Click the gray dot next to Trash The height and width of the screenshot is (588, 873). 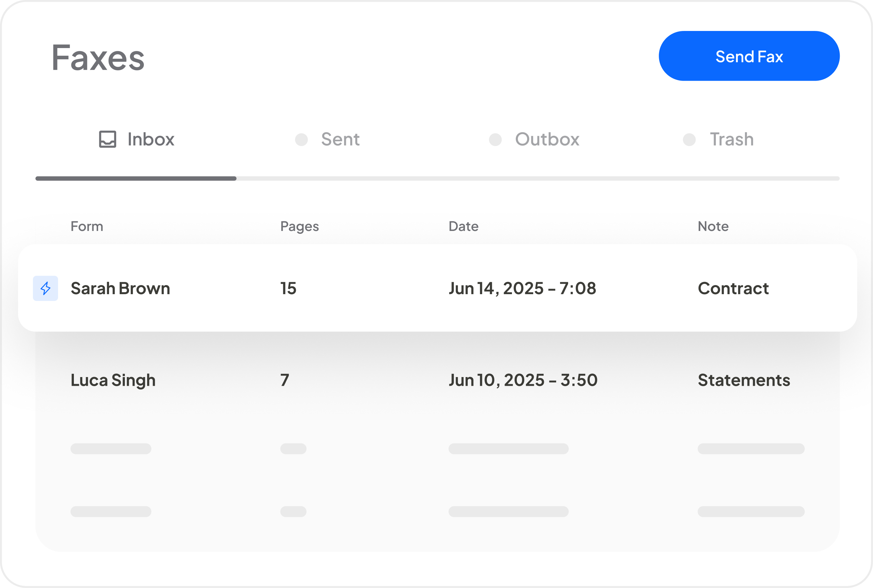[689, 139]
